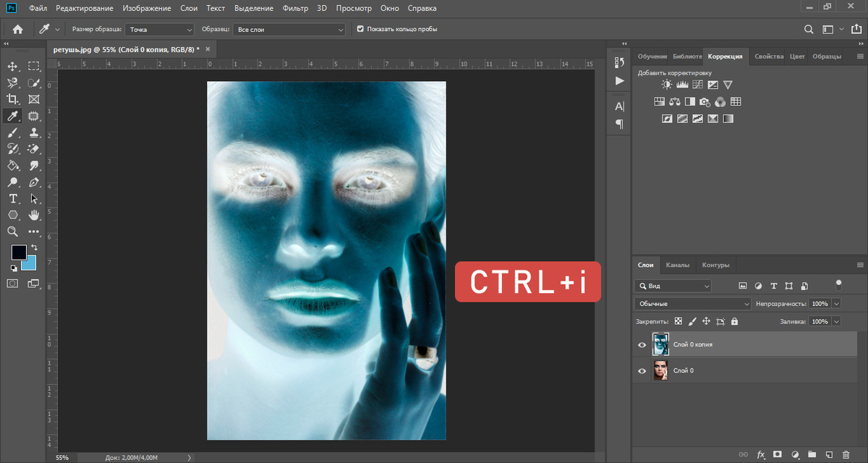Click the Opacity 100% value field
The height and width of the screenshot is (463, 868).
point(820,304)
